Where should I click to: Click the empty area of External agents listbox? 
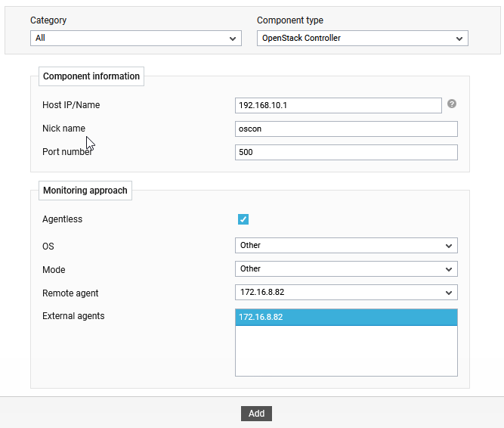click(346, 351)
